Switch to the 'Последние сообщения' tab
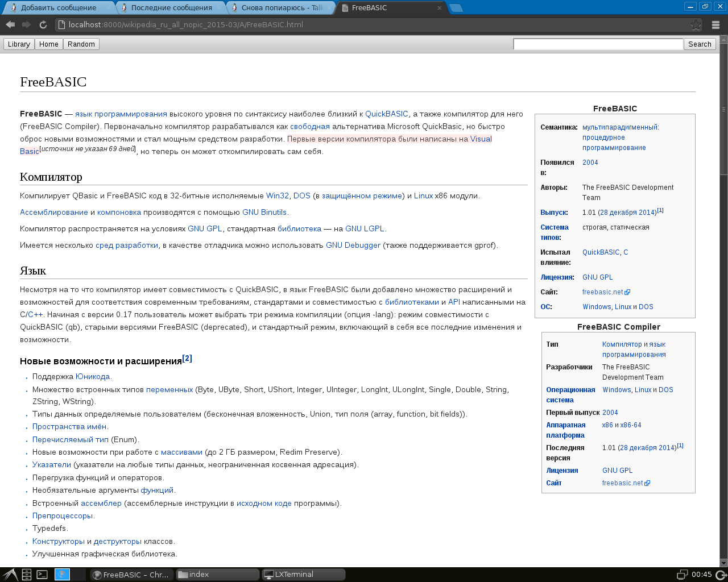The height and width of the screenshot is (582, 728). pyautogui.click(x=171, y=8)
